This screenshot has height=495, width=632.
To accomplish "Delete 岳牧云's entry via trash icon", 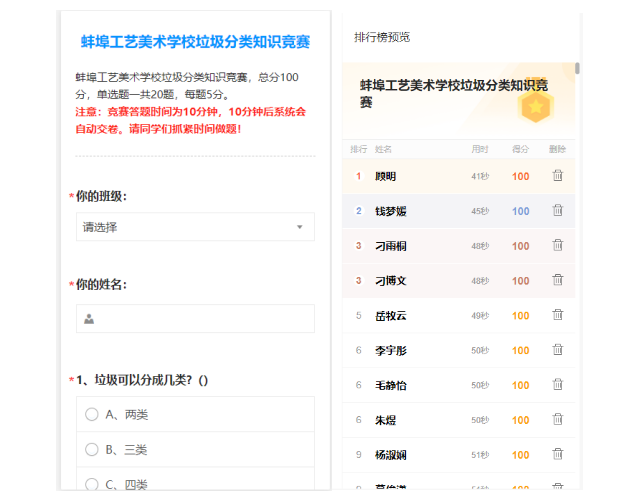I will click(x=558, y=316).
